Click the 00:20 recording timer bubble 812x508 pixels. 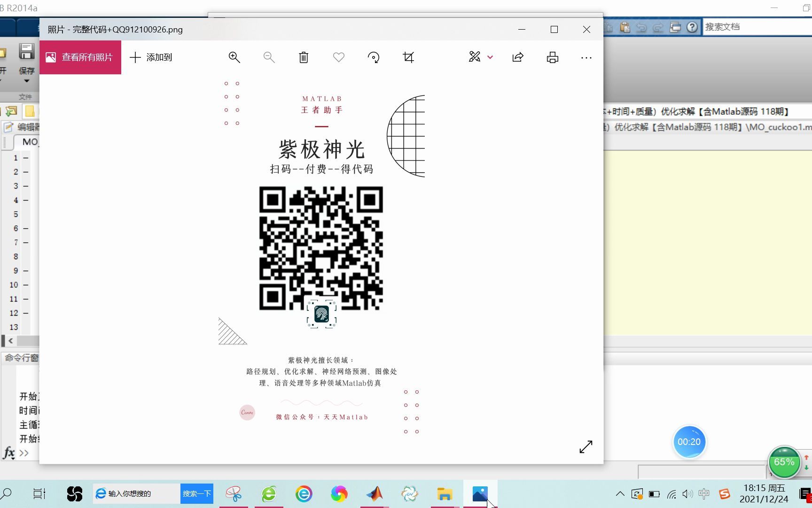(689, 442)
